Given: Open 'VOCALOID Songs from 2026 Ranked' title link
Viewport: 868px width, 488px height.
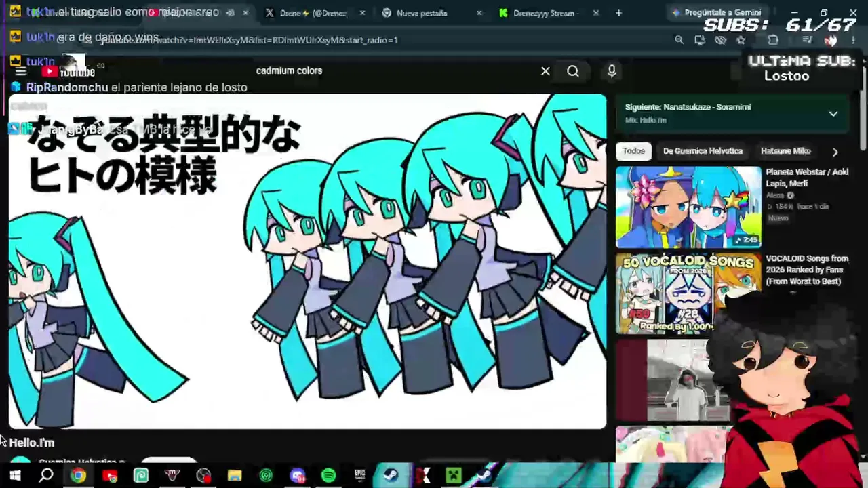Looking at the screenshot, I should 807,270.
